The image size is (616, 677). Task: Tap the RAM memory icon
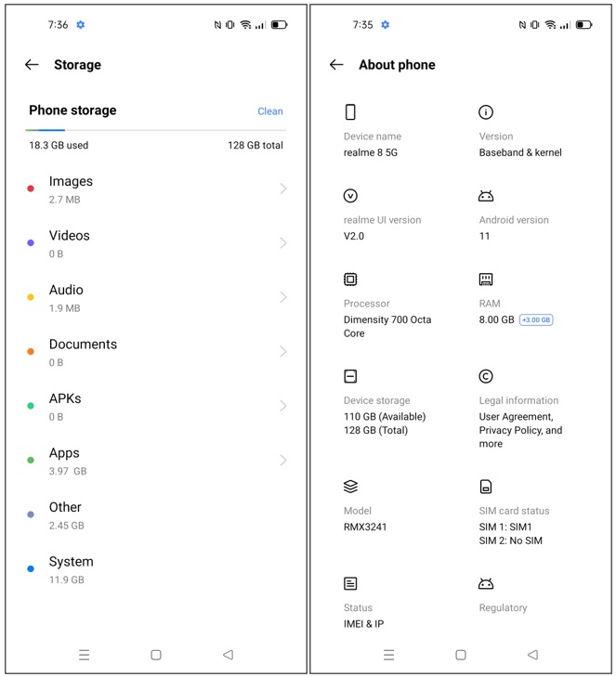486,280
